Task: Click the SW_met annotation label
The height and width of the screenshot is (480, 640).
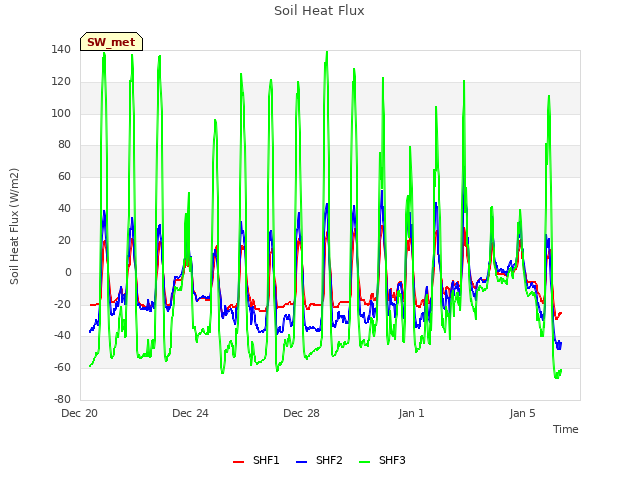Action: (x=111, y=42)
